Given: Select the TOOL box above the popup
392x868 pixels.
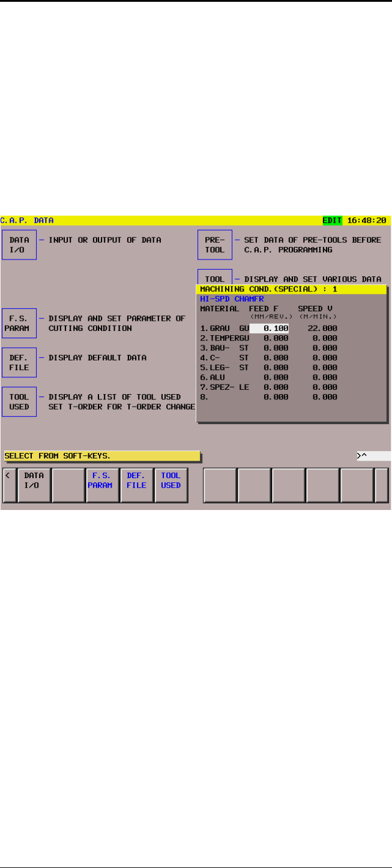Looking at the screenshot, I should (x=214, y=279).
